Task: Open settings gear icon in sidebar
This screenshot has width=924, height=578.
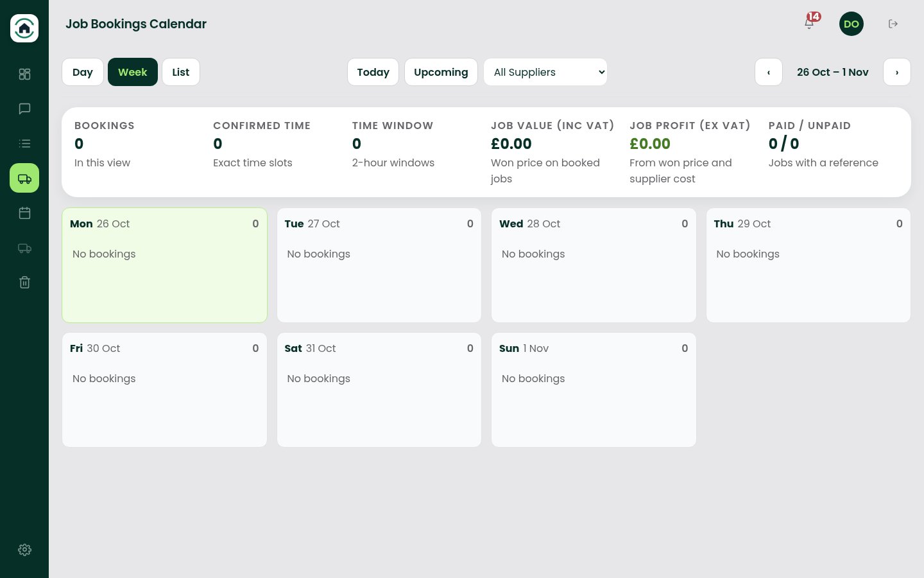Action: point(24,550)
